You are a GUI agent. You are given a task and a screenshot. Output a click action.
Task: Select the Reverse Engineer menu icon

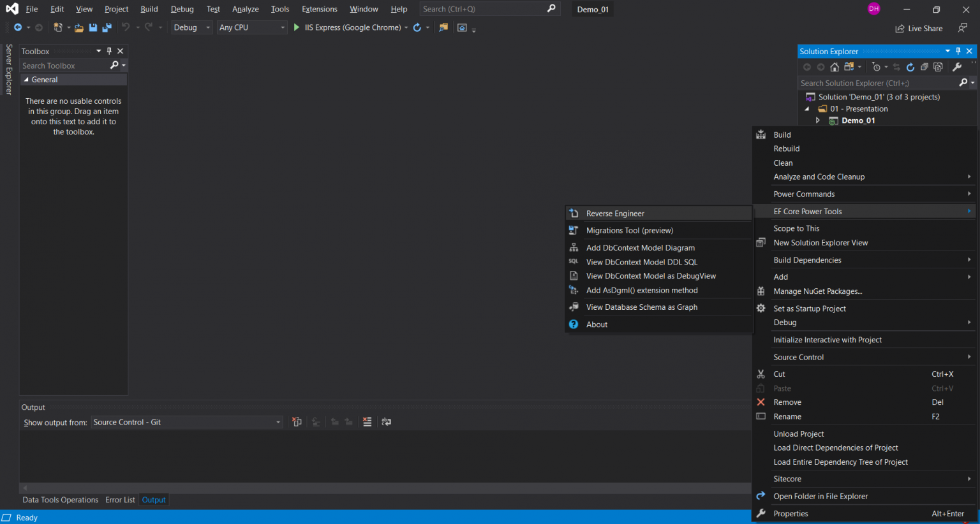574,213
